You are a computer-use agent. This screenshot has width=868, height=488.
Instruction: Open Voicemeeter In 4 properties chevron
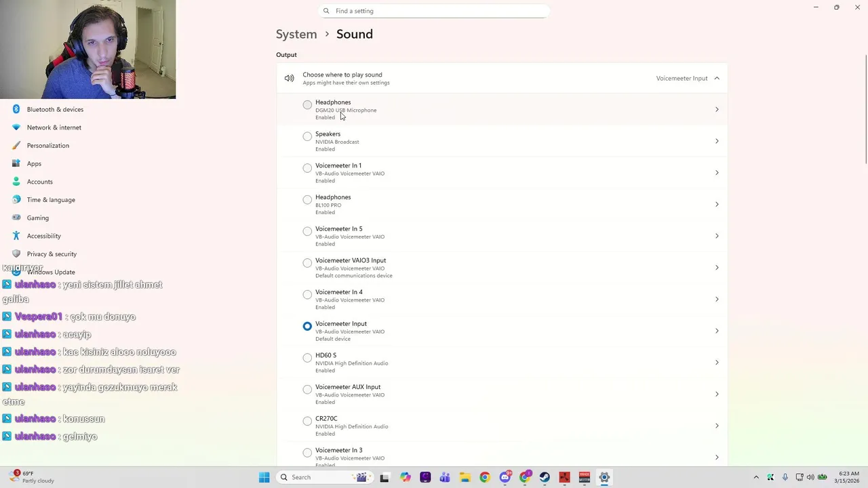click(717, 300)
